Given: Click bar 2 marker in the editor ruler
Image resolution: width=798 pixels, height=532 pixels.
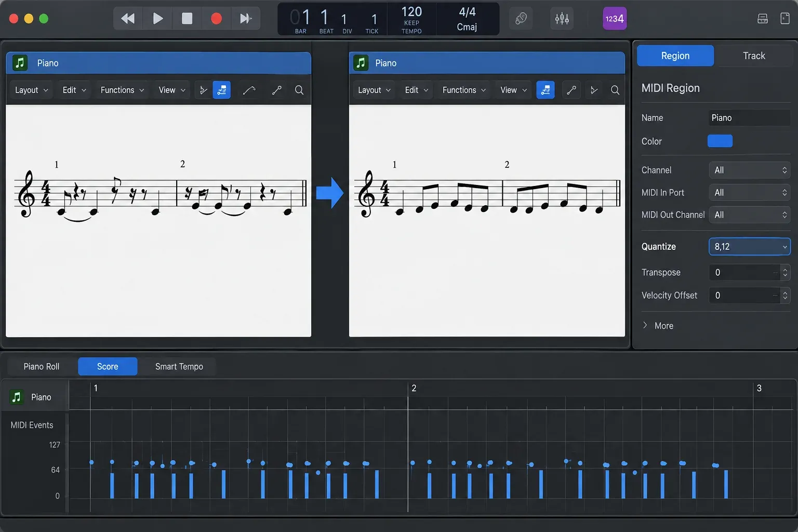Looking at the screenshot, I should coord(414,388).
